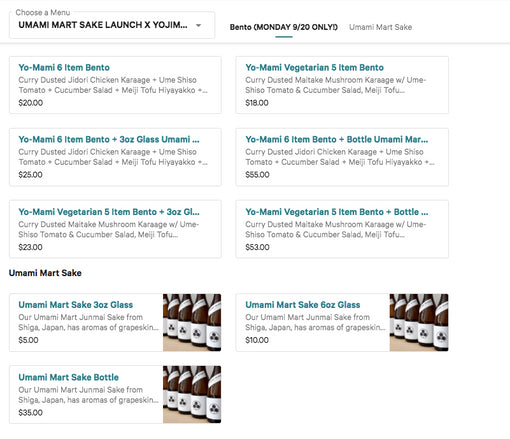Open the Sake Bottle product thumbnail
This screenshot has height=439, width=510.
click(x=192, y=395)
